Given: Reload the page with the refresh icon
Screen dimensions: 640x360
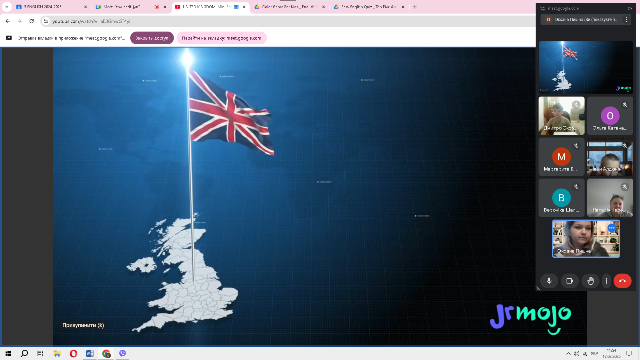Looking at the screenshot, I should click(31, 21).
